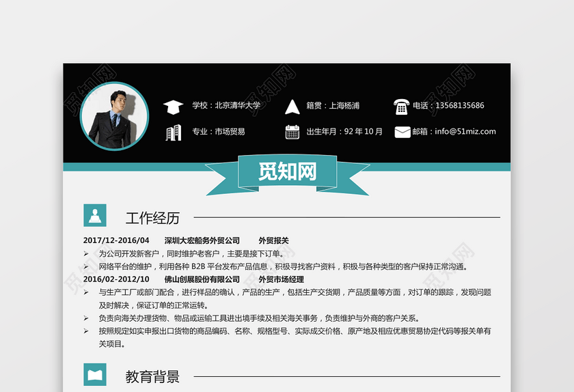
Task: Click the job title 外贸市场经理
Action: pyautogui.click(x=281, y=279)
